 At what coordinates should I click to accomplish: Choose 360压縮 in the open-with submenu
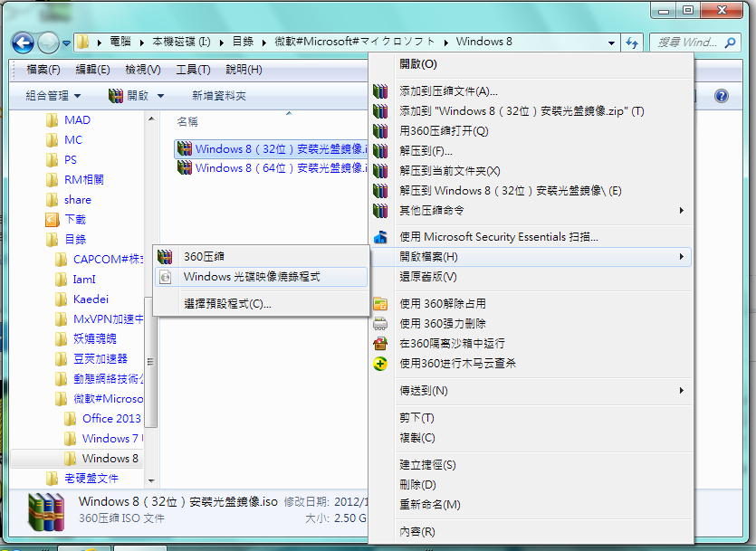pos(261,257)
